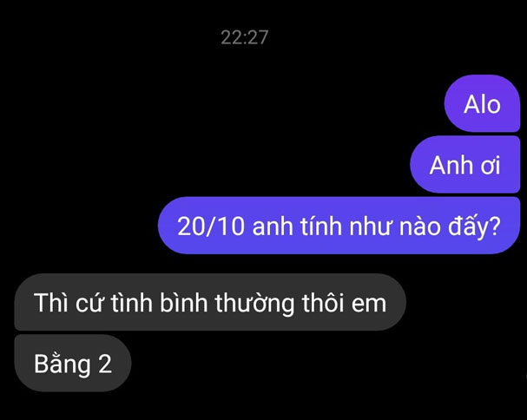Click the word 'ơi' in second bubble
The image size is (527, 420).
tap(491, 167)
